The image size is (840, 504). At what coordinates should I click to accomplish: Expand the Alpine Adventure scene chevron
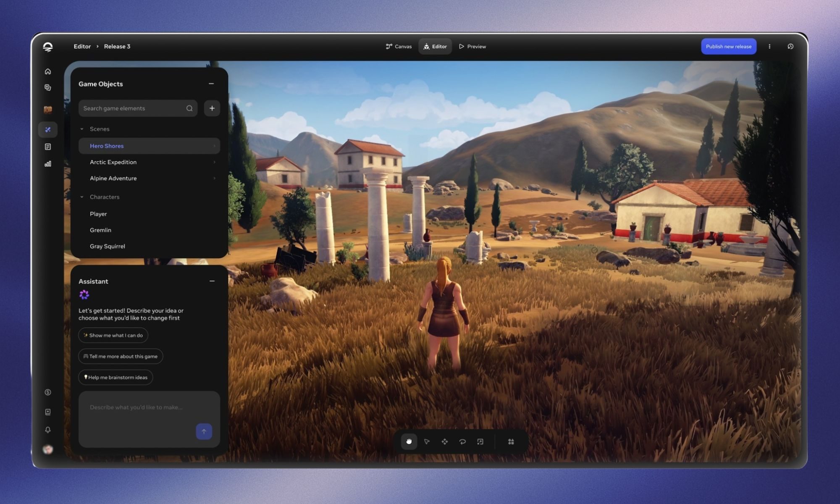pyautogui.click(x=214, y=178)
